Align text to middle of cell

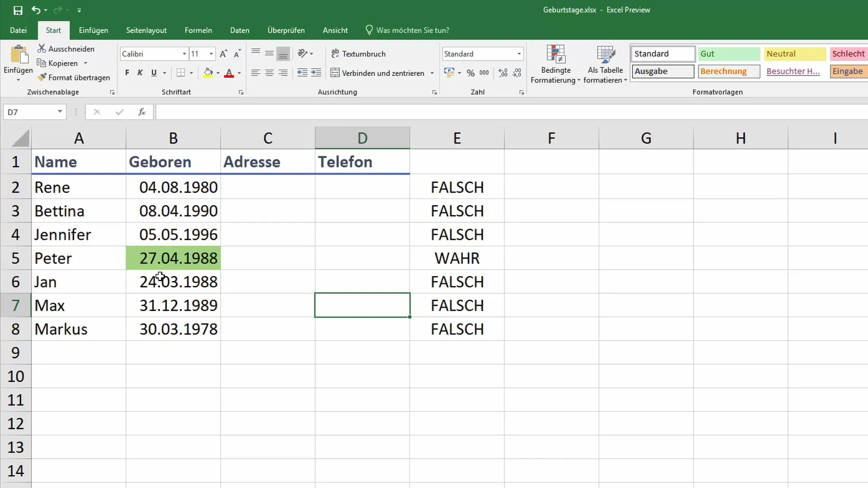269,53
